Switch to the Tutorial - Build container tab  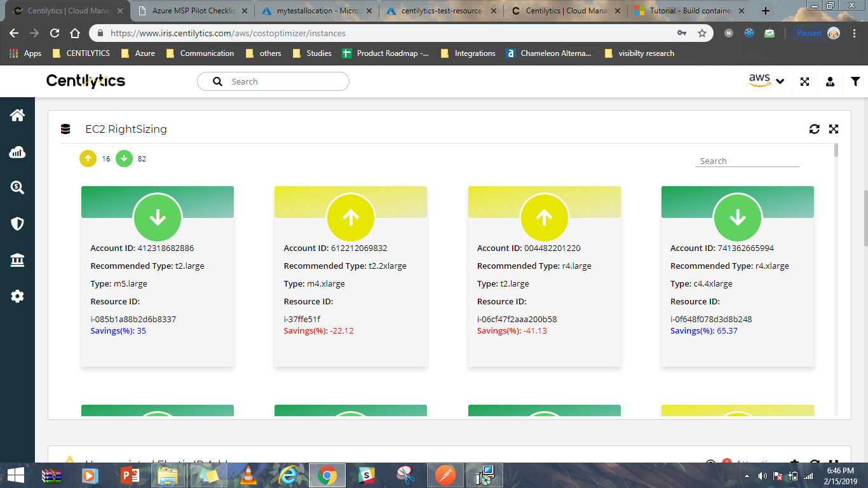pos(690,11)
